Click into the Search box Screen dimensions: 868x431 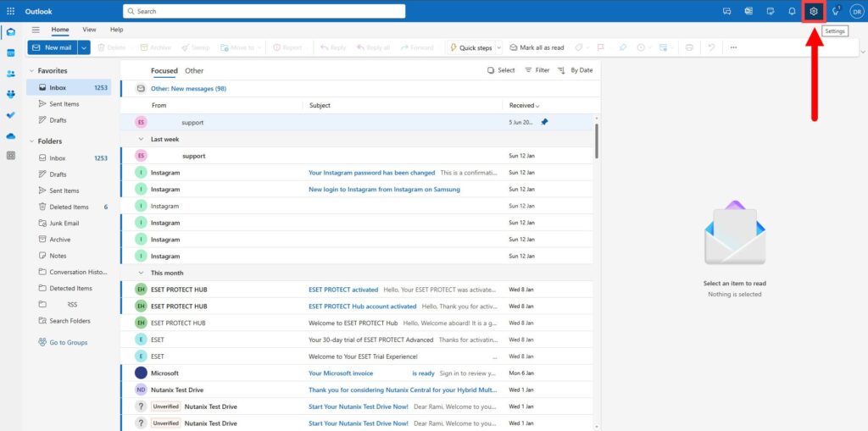pos(264,11)
